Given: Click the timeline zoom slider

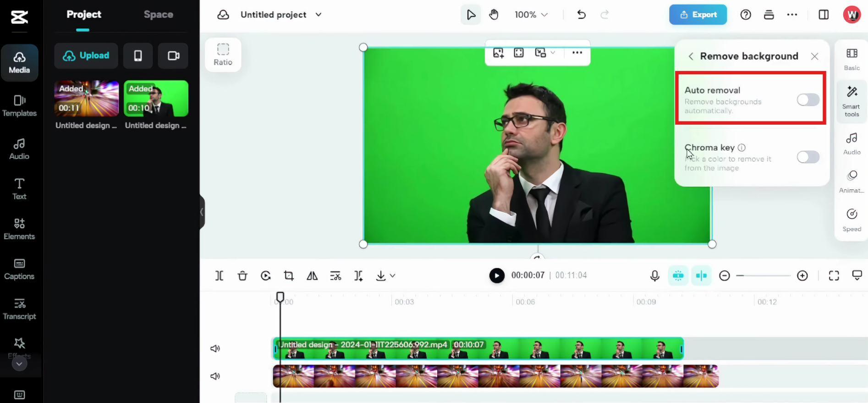Looking at the screenshot, I should point(764,276).
